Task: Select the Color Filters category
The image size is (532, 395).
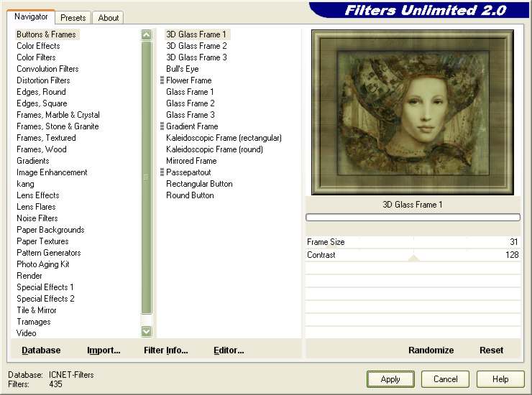Action: 36,57
